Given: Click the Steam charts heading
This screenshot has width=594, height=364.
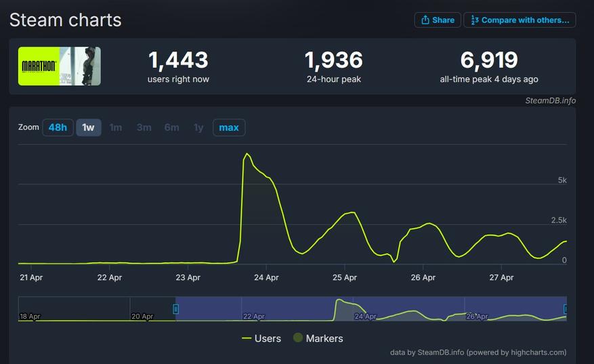Looking at the screenshot, I should click(x=66, y=20).
